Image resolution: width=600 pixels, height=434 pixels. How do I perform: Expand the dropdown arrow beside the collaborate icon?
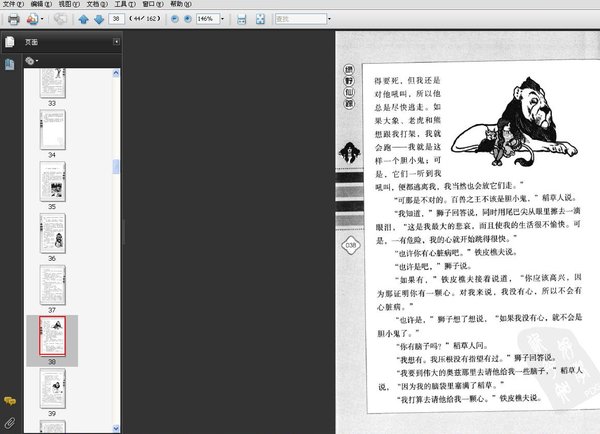(42, 19)
